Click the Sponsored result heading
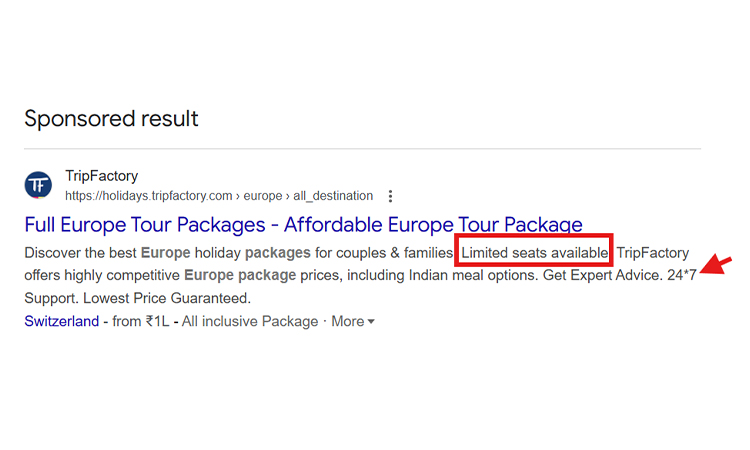750x450 pixels. click(111, 119)
